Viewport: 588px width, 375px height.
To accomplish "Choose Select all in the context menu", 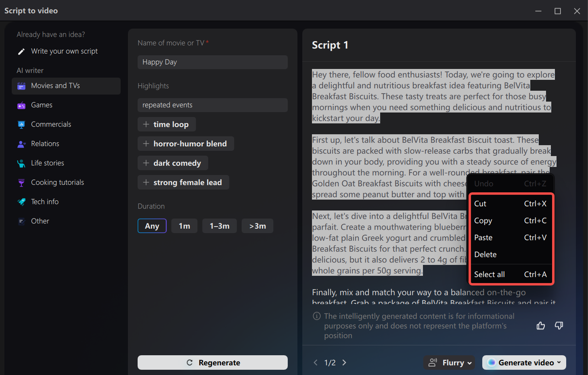I will coord(489,274).
